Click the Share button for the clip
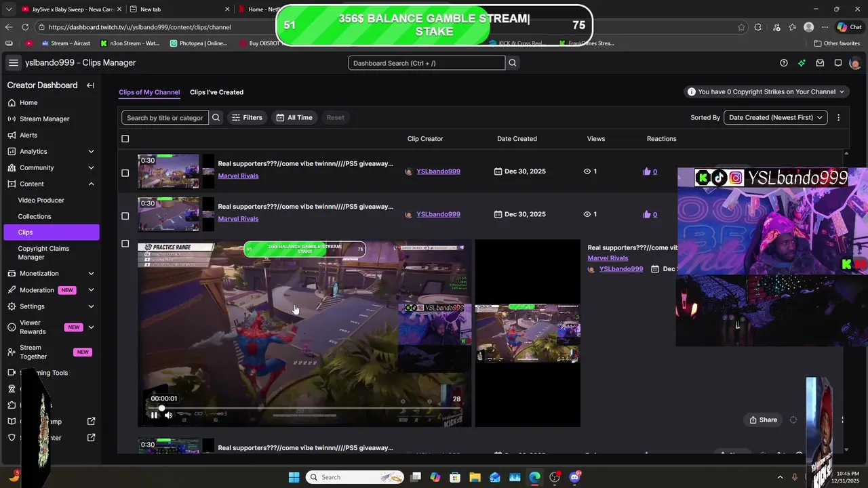This screenshot has width=868, height=488. coord(763,420)
